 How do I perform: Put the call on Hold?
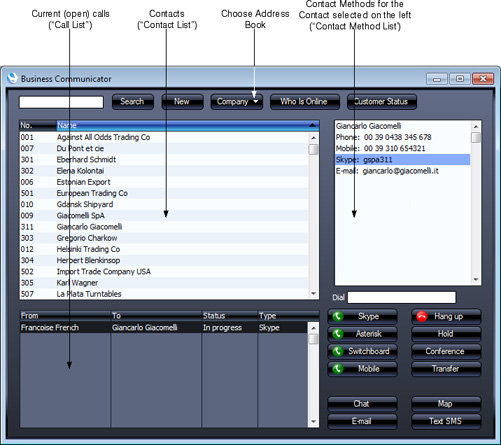[446, 334]
